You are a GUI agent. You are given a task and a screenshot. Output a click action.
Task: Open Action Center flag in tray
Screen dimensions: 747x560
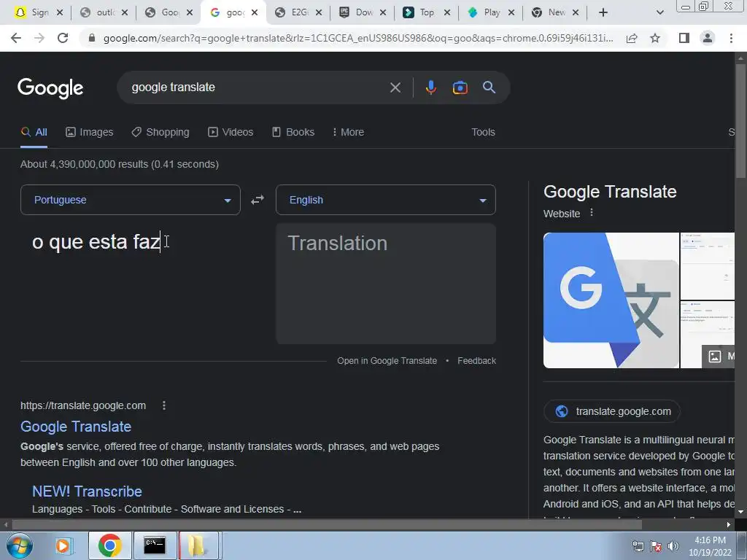tap(656, 546)
